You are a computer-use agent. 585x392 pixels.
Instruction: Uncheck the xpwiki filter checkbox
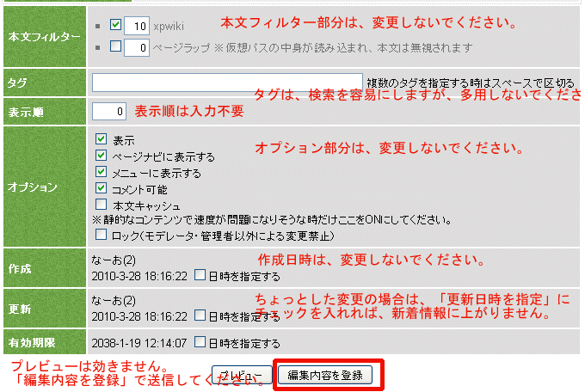pyautogui.click(x=116, y=28)
